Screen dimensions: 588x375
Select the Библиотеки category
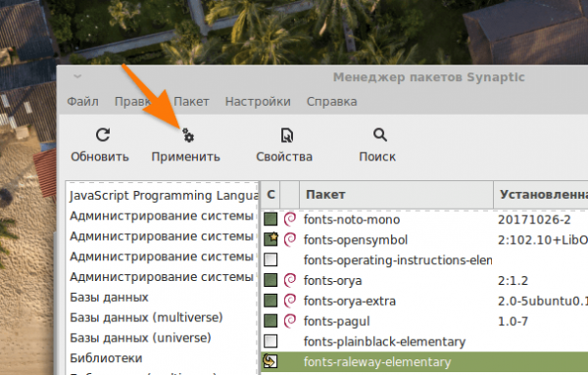point(106,358)
